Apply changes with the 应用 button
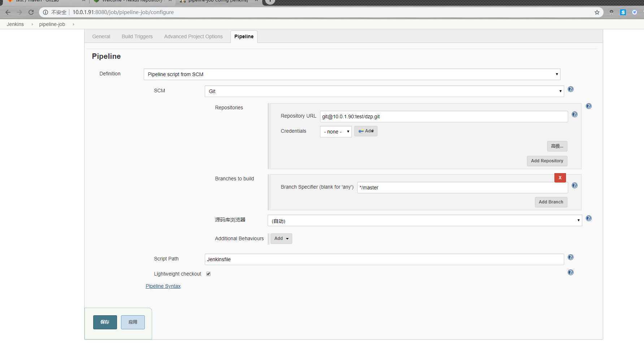 pyautogui.click(x=133, y=322)
